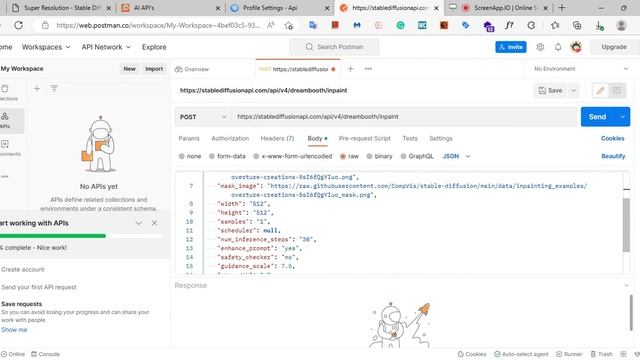Open the Tests tab
This screenshot has height=360, width=640.
tap(410, 138)
